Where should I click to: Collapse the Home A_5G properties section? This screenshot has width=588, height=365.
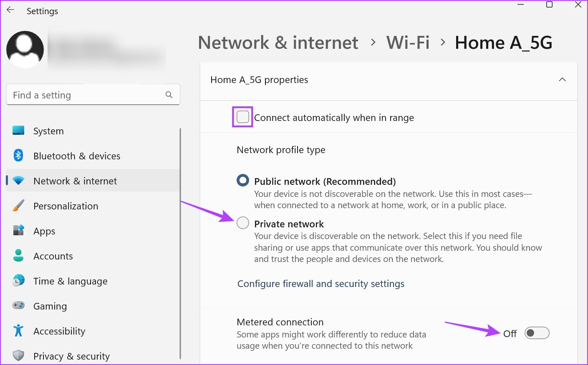tap(562, 80)
